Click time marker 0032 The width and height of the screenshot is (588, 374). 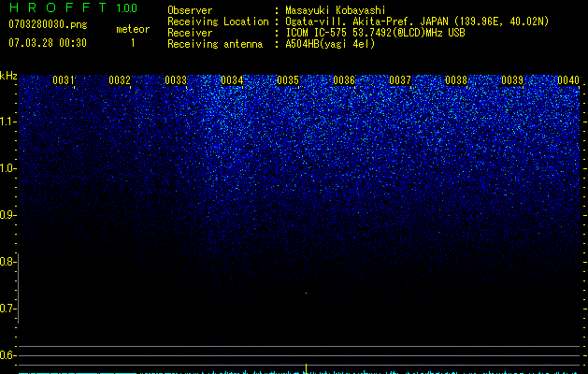pos(120,80)
